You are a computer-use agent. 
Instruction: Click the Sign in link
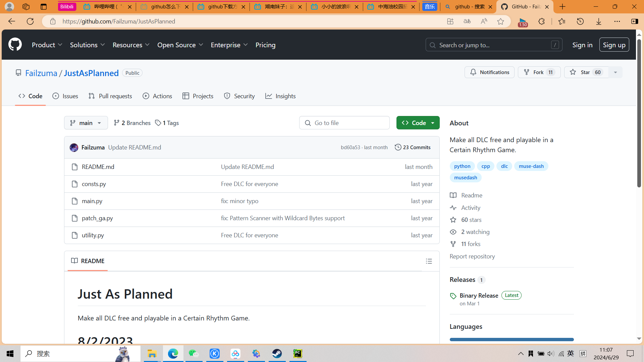tap(582, 45)
